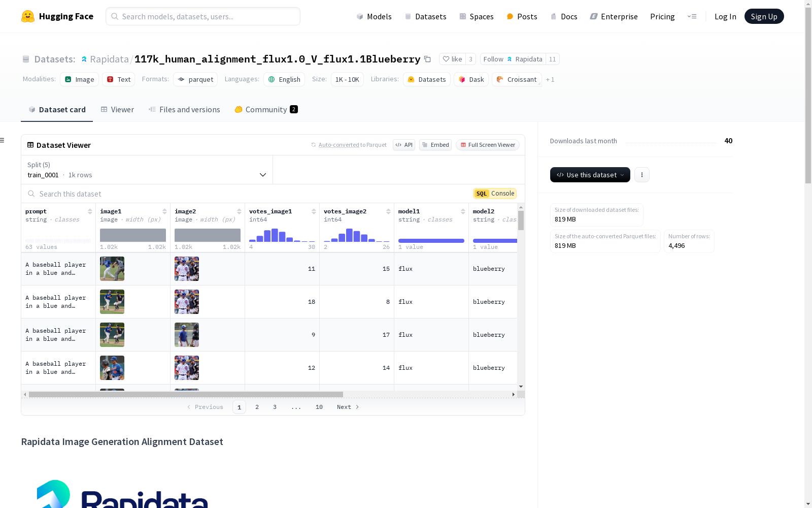The width and height of the screenshot is (812, 508).
Task: Click the 1K - 10K size tag
Action: [x=347, y=79]
